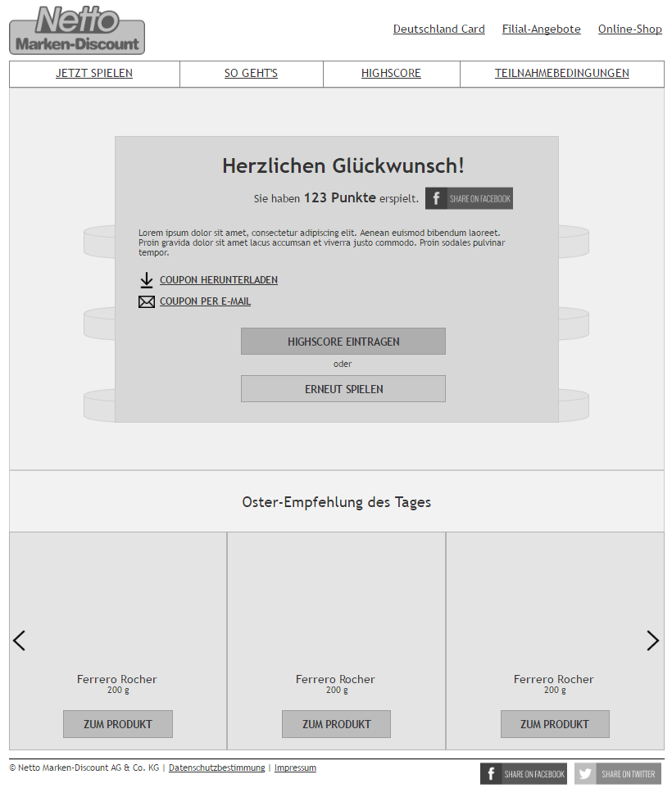Screen dimensions: 672x788
Task: Click footer Share on Facebook button
Action: click(523, 773)
